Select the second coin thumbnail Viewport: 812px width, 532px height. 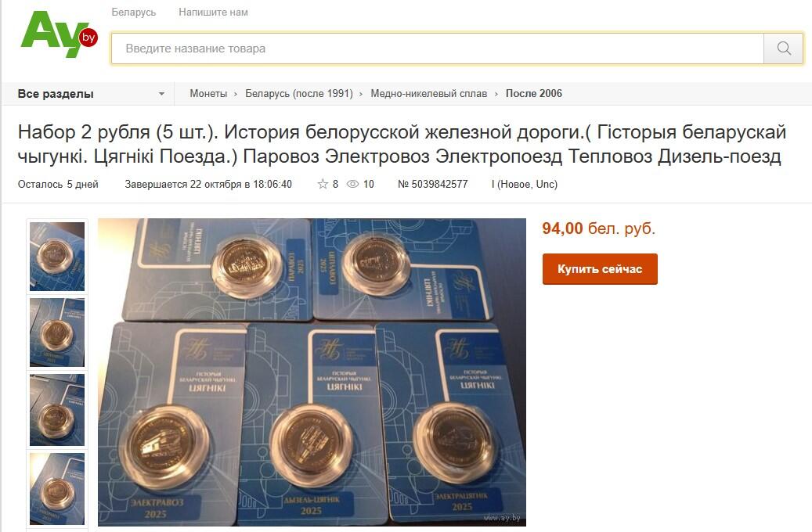click(x=57, y=332)
